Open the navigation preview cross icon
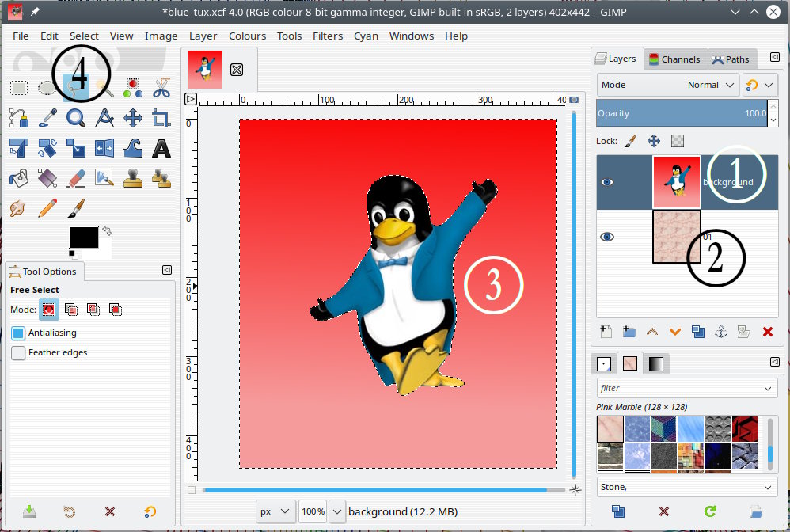 575,490
